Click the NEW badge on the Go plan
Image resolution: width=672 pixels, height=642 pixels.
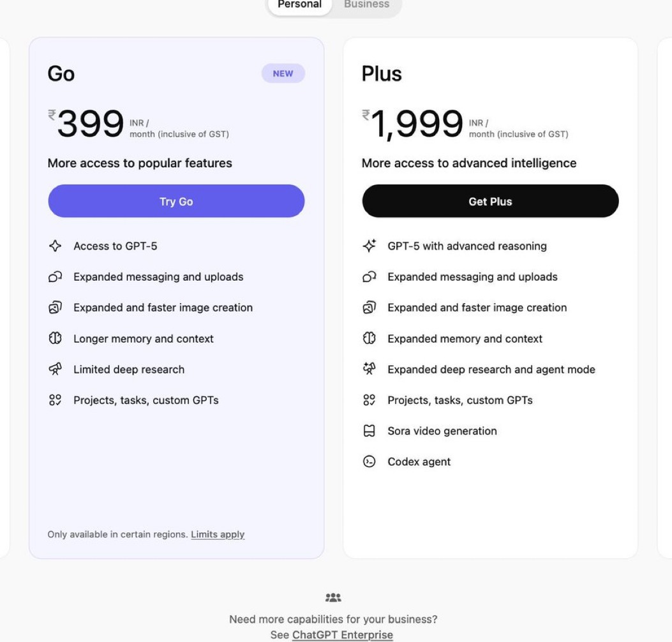[x=283, y=73]
